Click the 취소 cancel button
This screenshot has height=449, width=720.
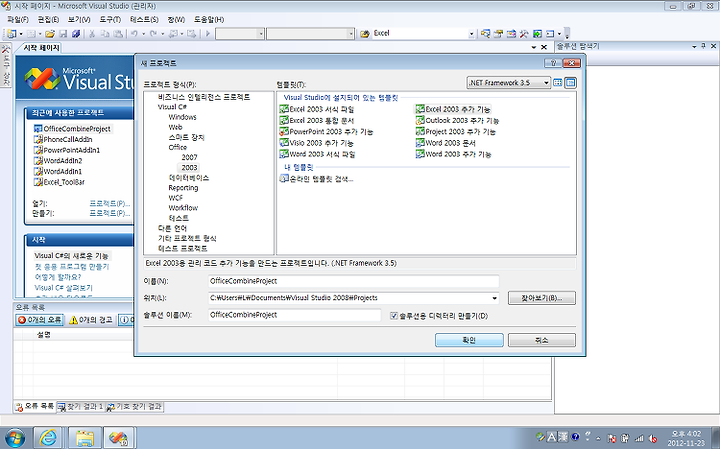tap(541, 340)
